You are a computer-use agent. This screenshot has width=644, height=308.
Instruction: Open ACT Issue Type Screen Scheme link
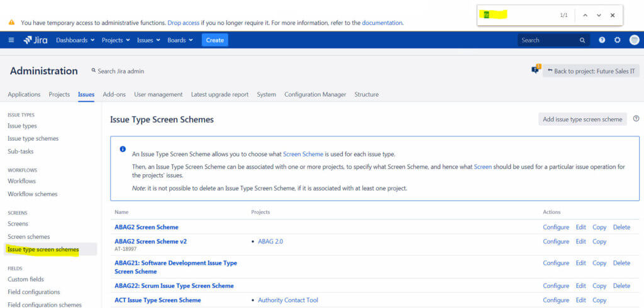click(x=158, y=300)
